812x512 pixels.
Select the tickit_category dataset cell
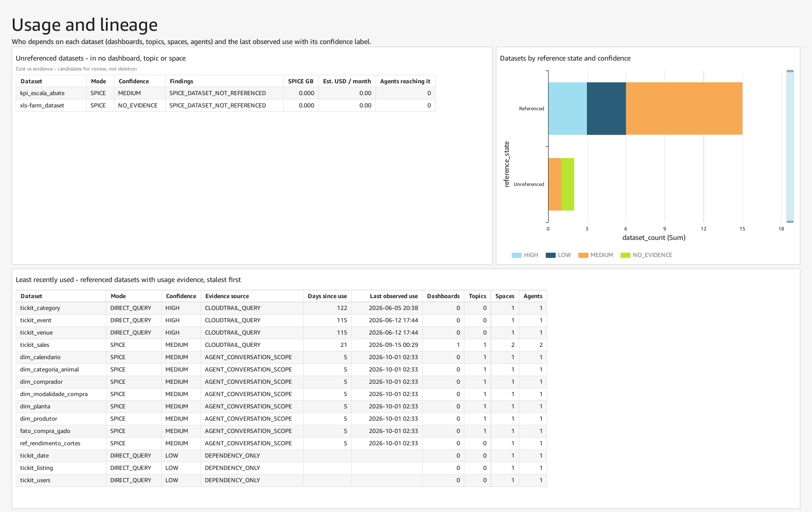tap(61, 308)
